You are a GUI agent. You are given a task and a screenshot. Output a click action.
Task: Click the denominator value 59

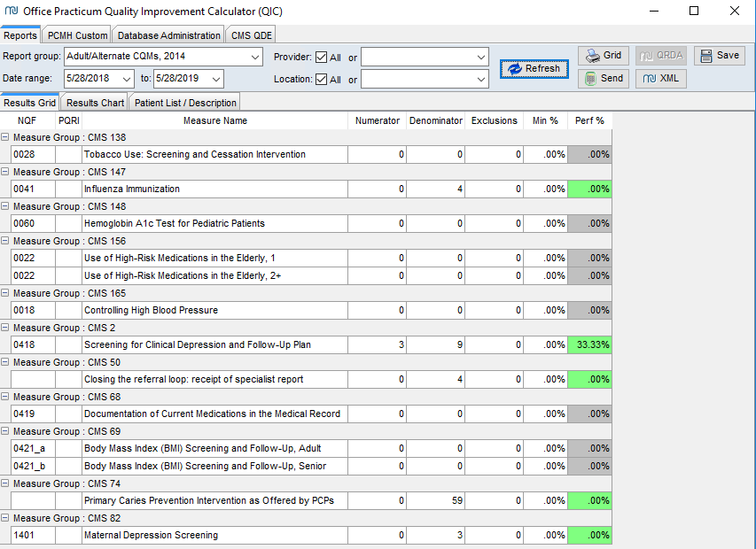436,501
